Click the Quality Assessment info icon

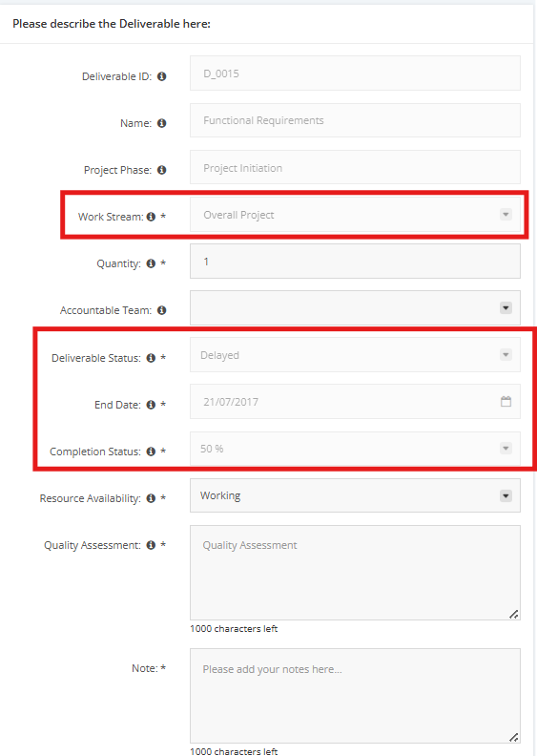(x=151, y=545)
